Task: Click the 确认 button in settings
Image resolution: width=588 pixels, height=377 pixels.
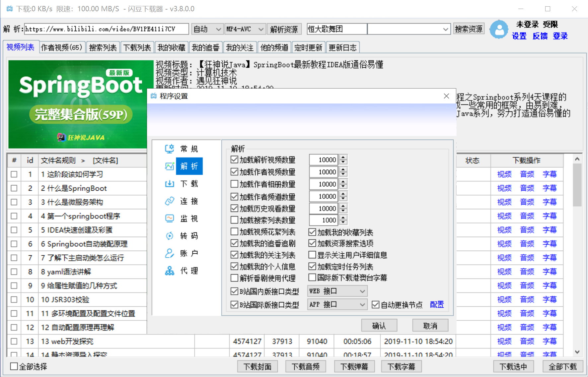Action: coord(379,326)
